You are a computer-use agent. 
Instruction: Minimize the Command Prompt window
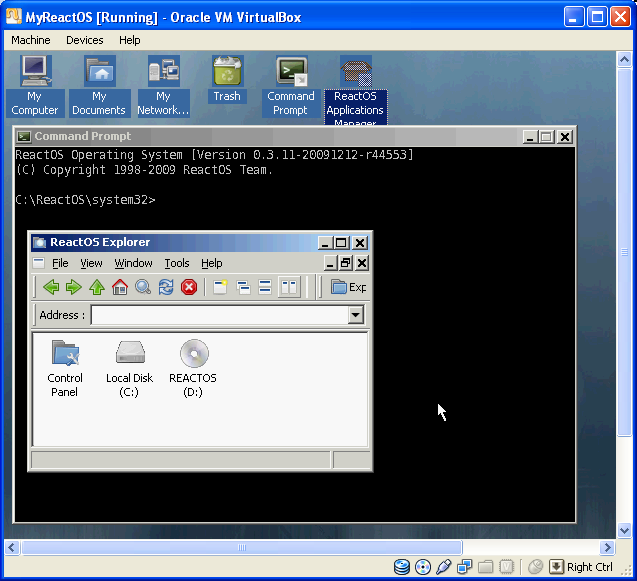point(529,137)
